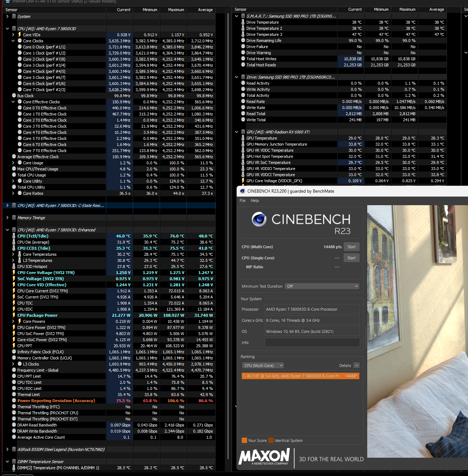Click the Processor field showing AMD Ryzen 7 5800X3D
This screenshot has width=468, height=476.
(312, 309)
